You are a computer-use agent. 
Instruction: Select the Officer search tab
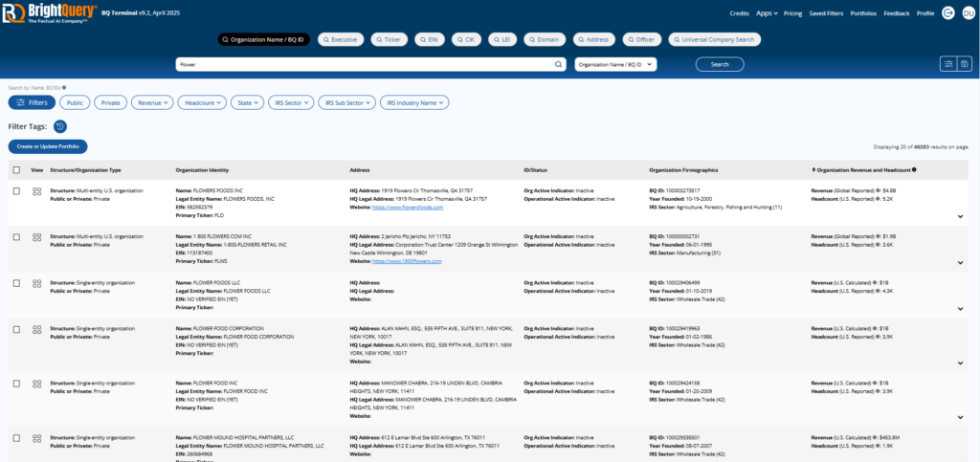click(642, 39)
